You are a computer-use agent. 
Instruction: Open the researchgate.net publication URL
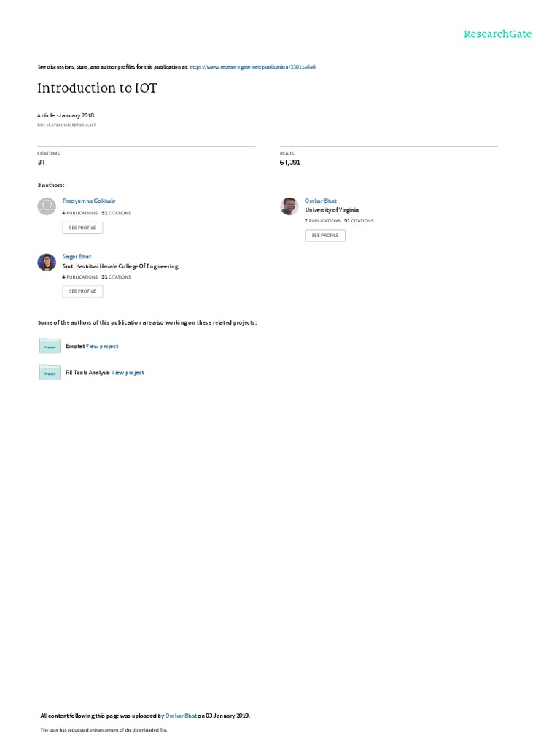point(252,67)
